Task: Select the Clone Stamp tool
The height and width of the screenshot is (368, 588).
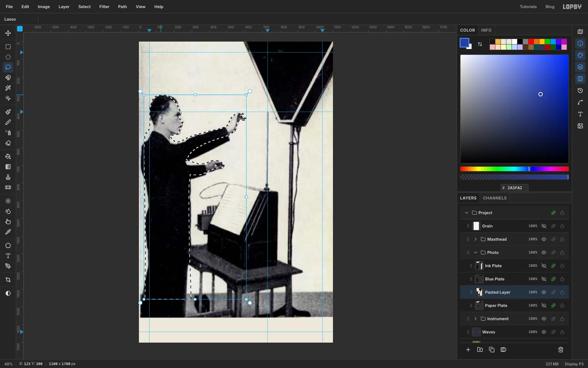Action: (8, 177)
